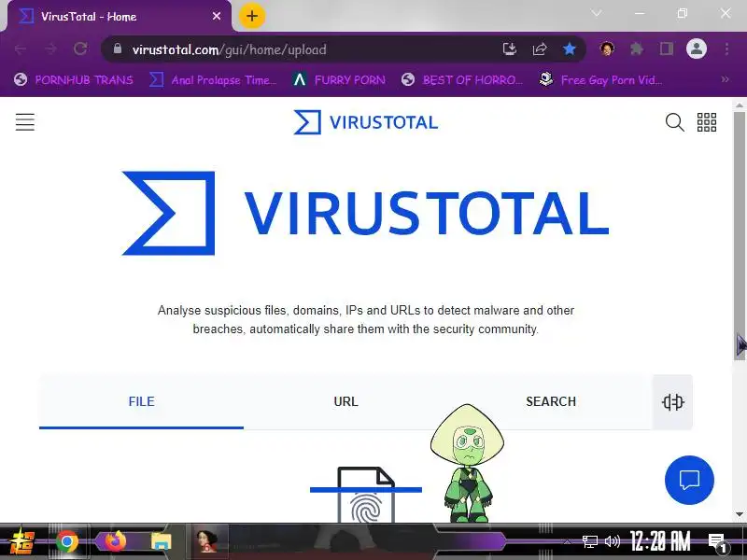The image size is (747, 560).
Task: Open the VirusTotal search magnifier
Action: [674, 122]
